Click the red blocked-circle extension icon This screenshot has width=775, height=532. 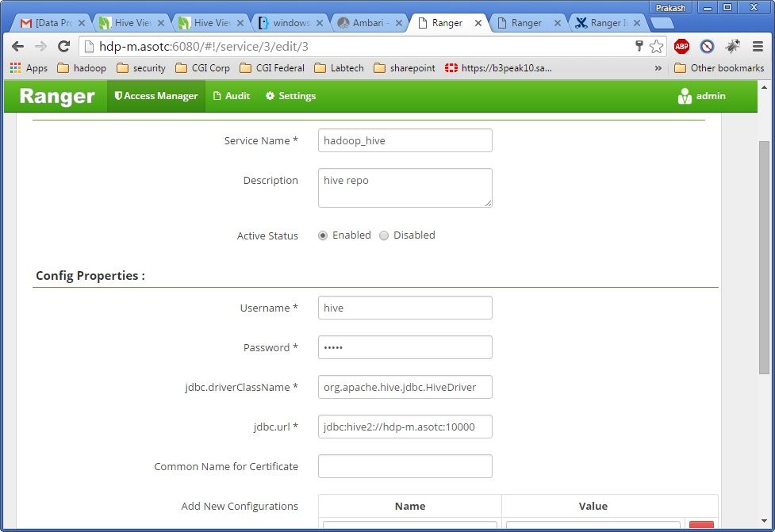(708, 47)
